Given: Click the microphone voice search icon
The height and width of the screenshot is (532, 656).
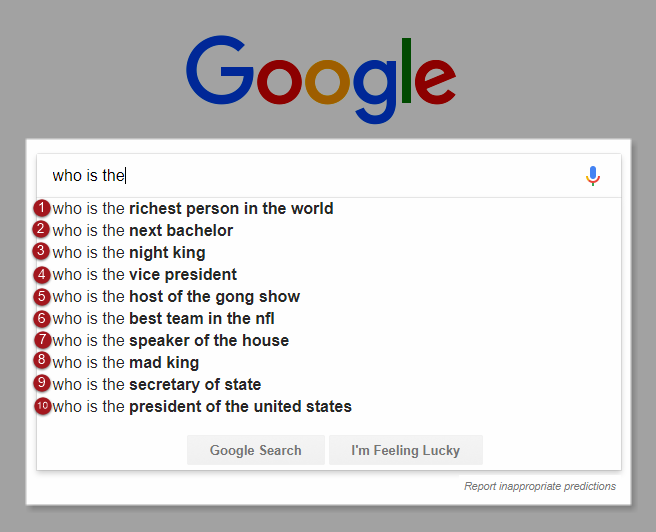Looking at the screenshot, I should pyautogui.click(x=593, y=176).
